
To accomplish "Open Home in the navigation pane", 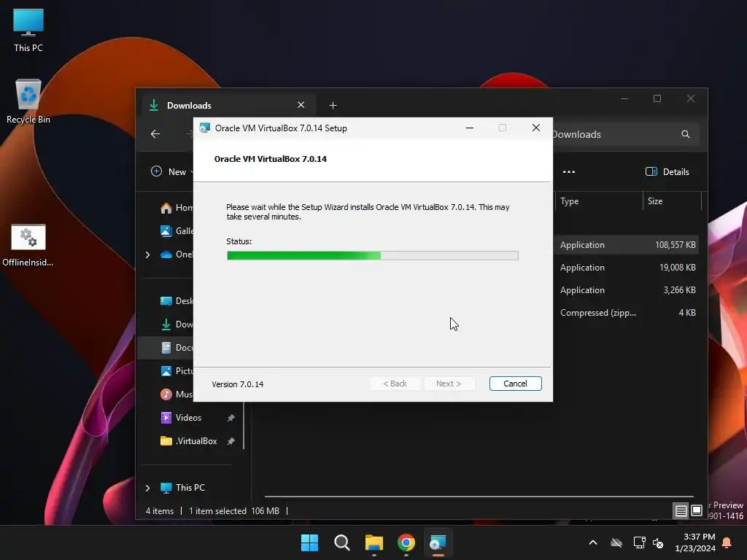I will [177, 208].
